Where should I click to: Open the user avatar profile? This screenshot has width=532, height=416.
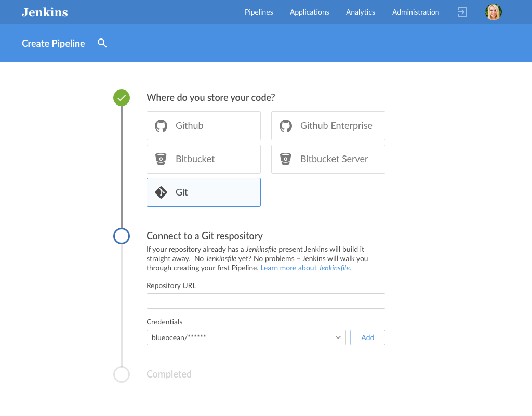[x=493, y=12]
